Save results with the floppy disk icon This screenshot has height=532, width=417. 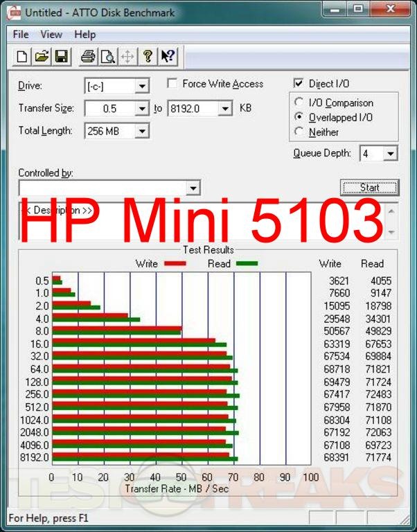(x=61, y=57)
